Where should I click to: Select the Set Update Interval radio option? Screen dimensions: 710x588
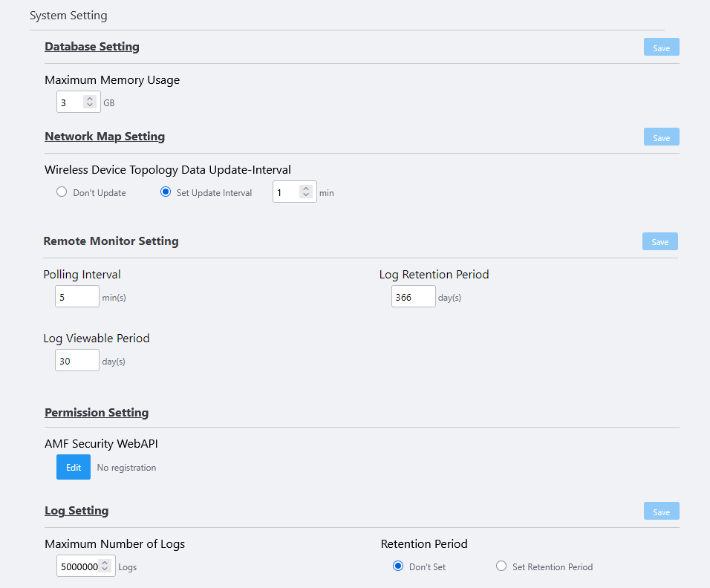pyautogui.click(x=166, y=192)
